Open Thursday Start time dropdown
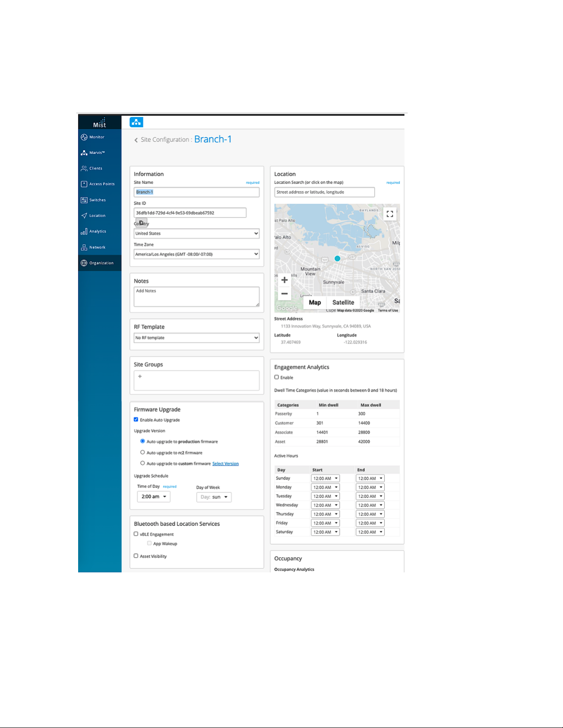This screenshot has height=728, width=563. tap(325, 514)
